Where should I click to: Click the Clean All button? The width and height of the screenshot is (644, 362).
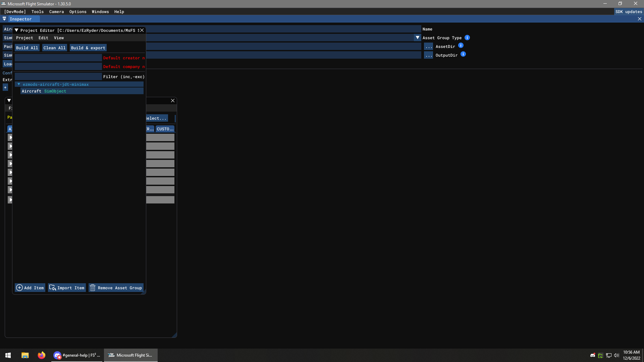[54, 48]
